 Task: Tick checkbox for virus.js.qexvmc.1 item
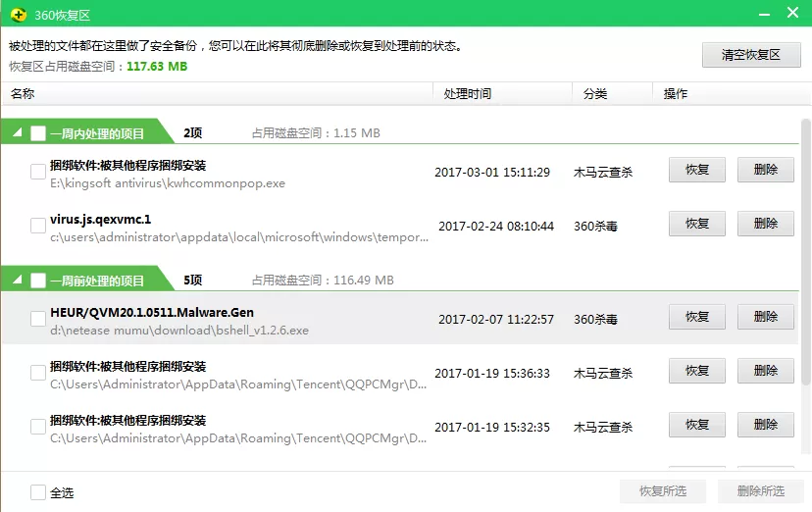[38, 226]
